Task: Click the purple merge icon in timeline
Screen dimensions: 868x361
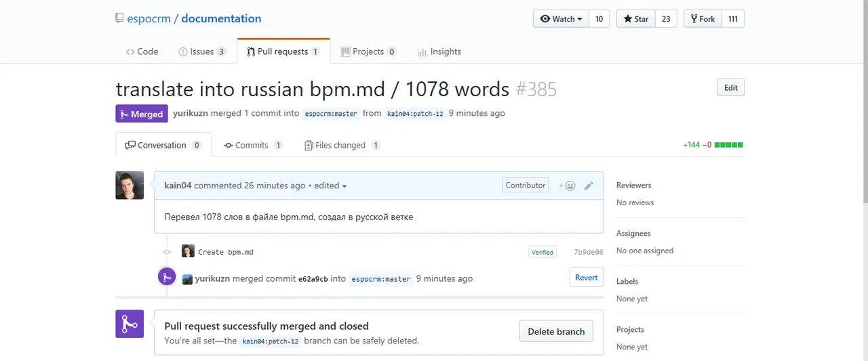Action: pyautogui.click(x=167, y=276)
